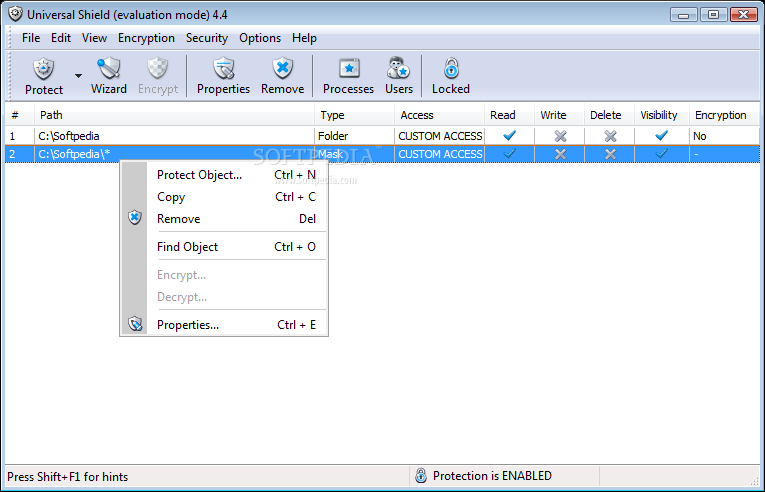
Task: Click the No encryption value in row 1
Action: pos(700,136)
